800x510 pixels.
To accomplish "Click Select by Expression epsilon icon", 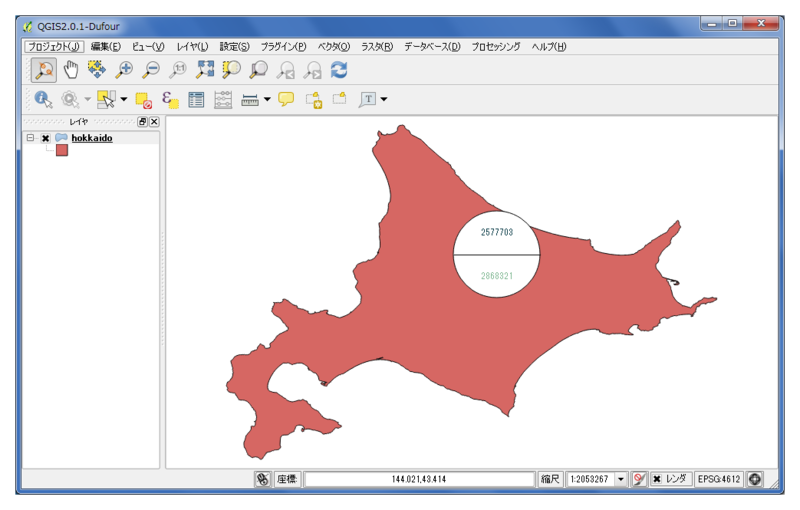I will [170, 99].
